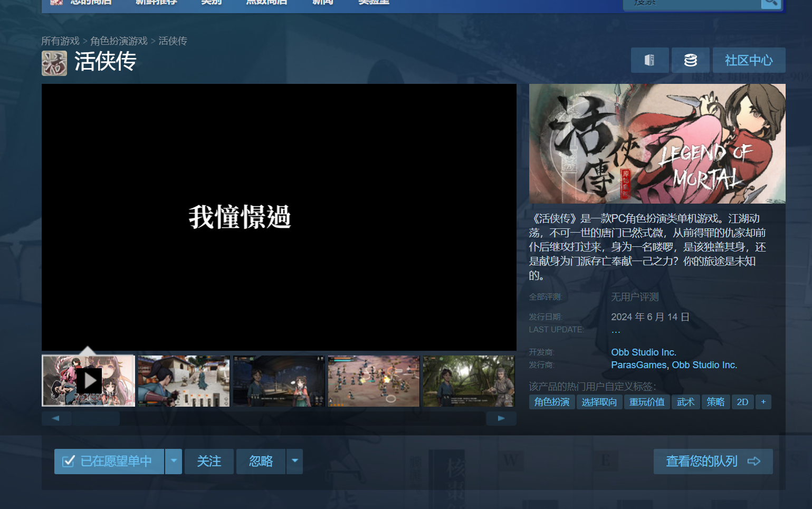Open the 重玩价值 tag

click(647, 402)
